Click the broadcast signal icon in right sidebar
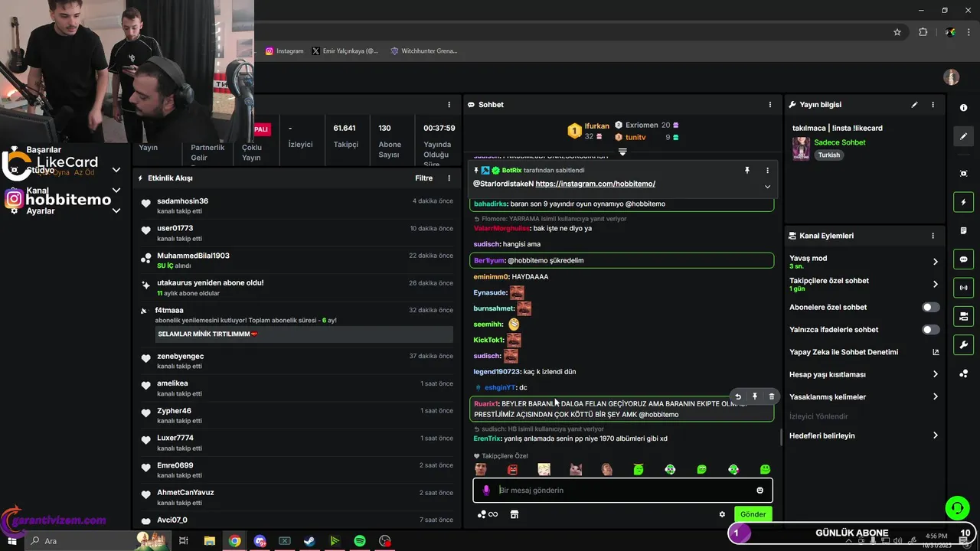 (963, 288)
